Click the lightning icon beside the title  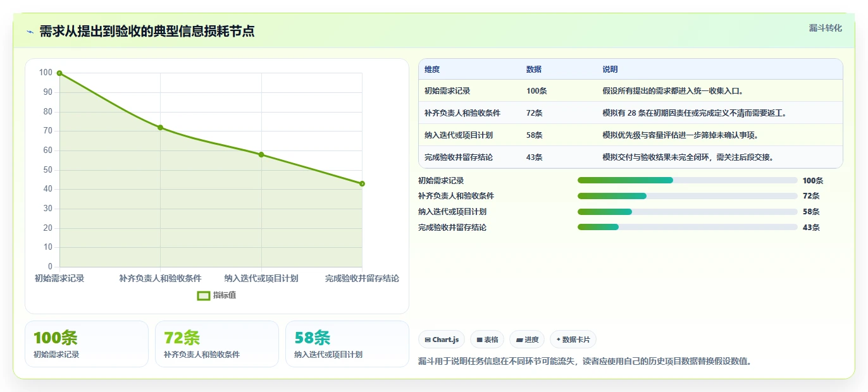[30, 32]
